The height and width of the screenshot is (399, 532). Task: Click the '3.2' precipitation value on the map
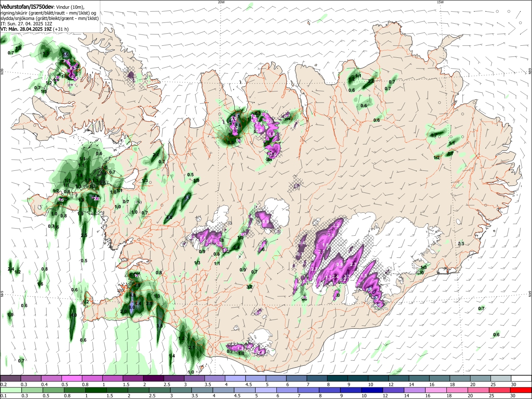point(249,287)
